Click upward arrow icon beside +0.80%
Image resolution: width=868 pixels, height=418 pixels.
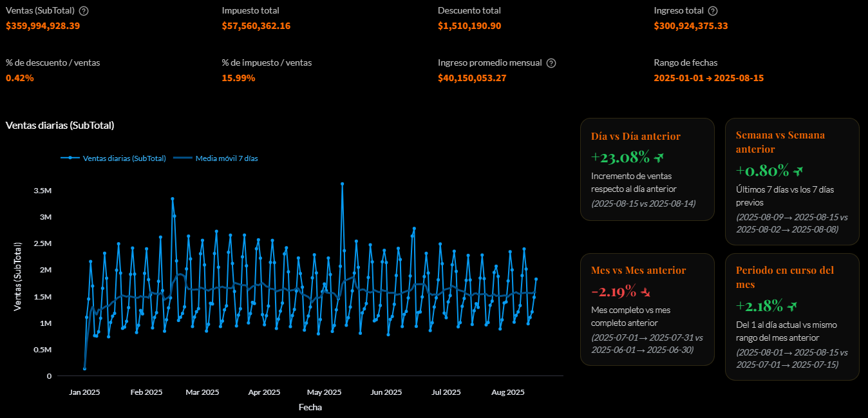[x=799, y=171]
